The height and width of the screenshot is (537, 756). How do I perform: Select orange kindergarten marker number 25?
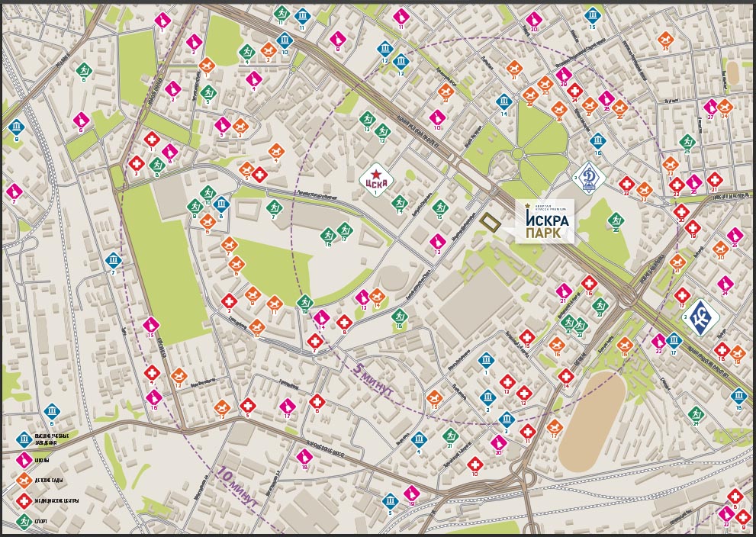(665, 39)
